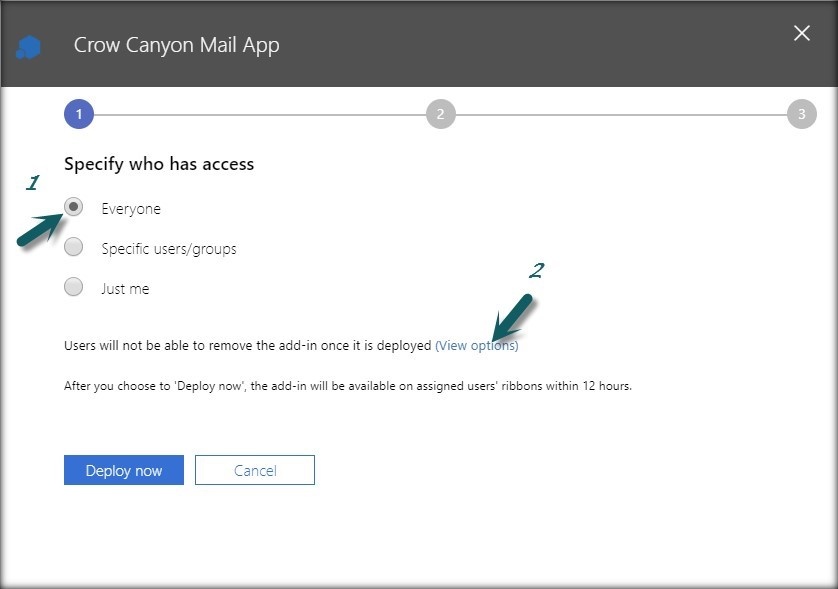
Task: Choose the Specific users/groups radio option
Action: pyautogui.click(x=73, y=247)
